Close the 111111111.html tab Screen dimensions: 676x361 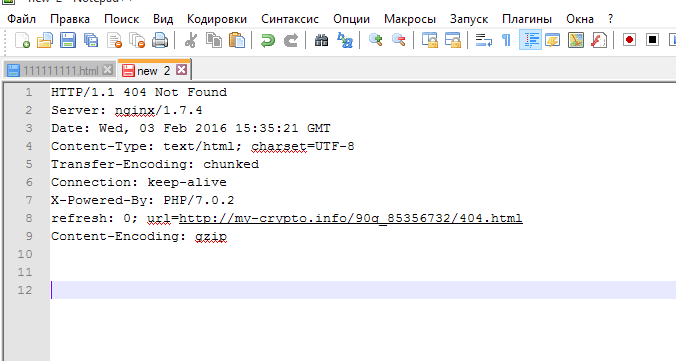point(108,69)
